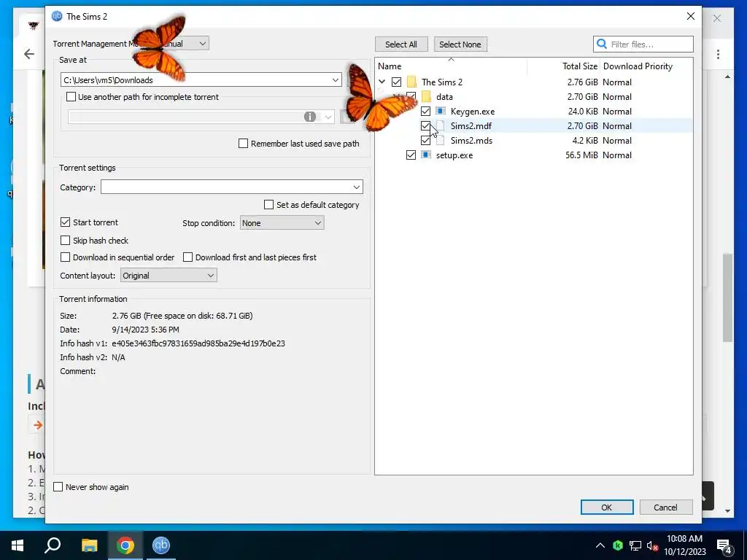Open Content layout dropdown
Viewport: 747px width, 560px height.
click(x=169, y=275)
